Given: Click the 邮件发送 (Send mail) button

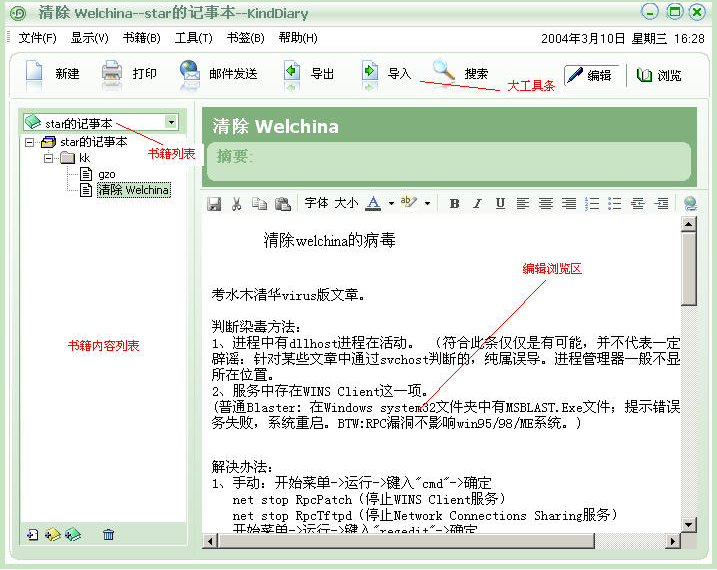Looking at the screenshot, I should [x=219, y=74].
